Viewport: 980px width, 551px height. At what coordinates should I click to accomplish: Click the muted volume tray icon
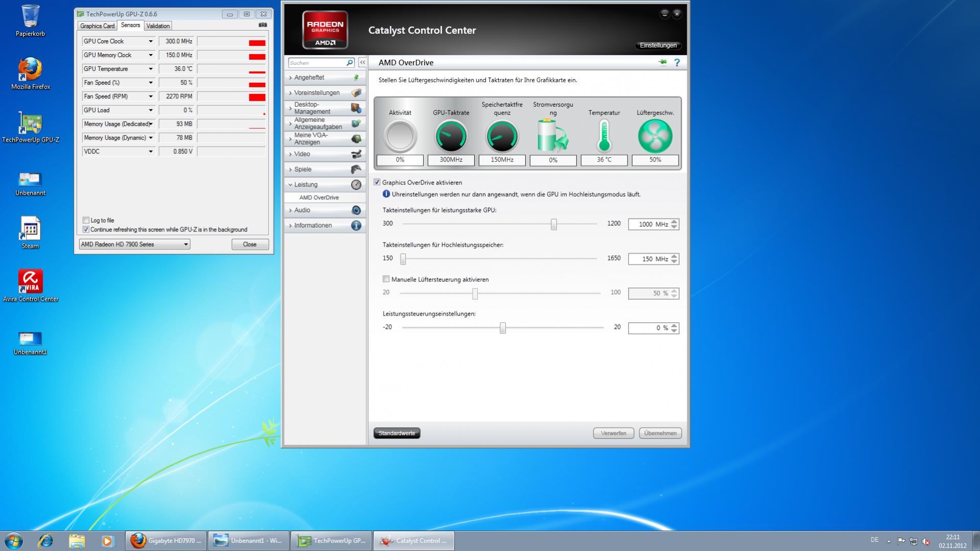pos(926,541)
